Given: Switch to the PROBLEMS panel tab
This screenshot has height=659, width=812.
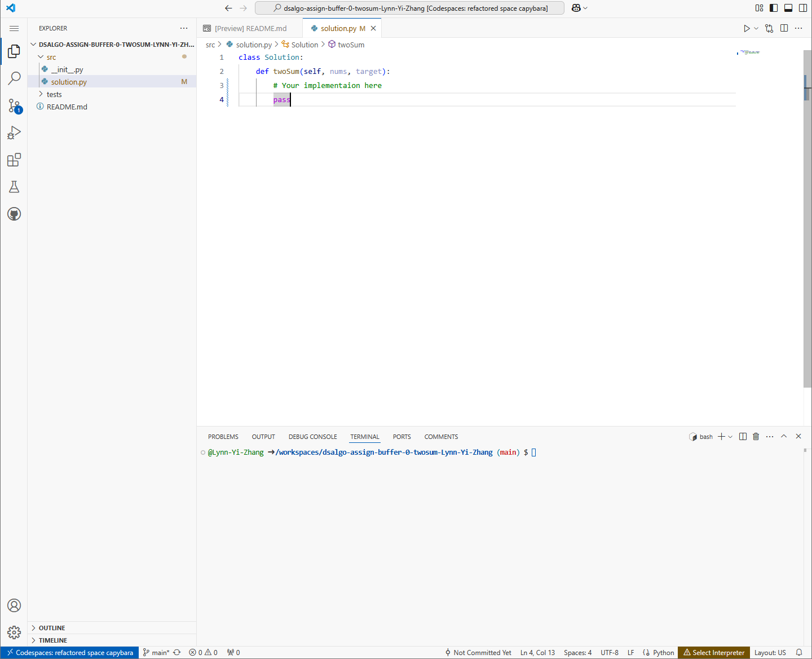Looking at the screenshot, I should (x=223, y=437).
